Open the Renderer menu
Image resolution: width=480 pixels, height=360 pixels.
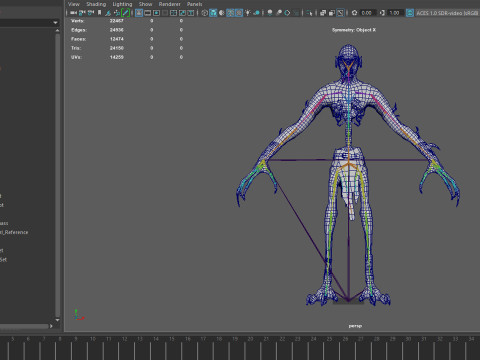point(169,4)
